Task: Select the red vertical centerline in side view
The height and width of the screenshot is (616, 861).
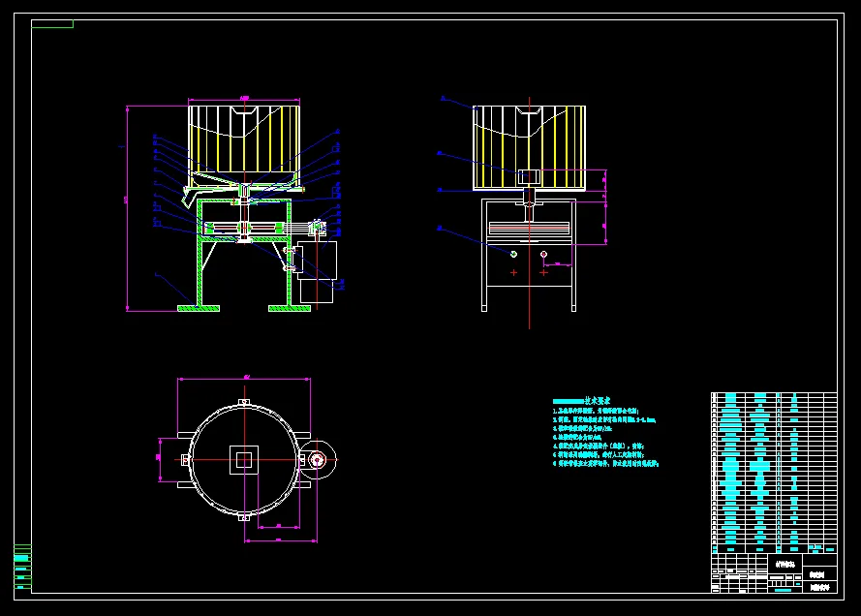Action: [530, 213]
